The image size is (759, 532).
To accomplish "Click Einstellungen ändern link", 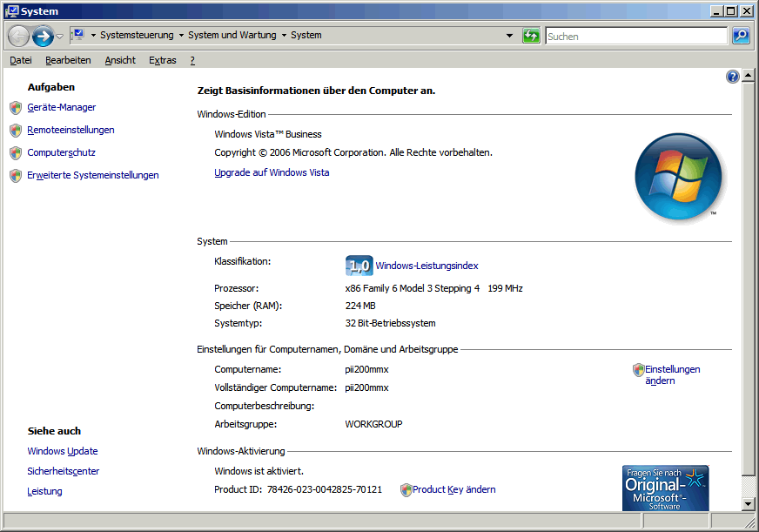I will click(672, 374).
